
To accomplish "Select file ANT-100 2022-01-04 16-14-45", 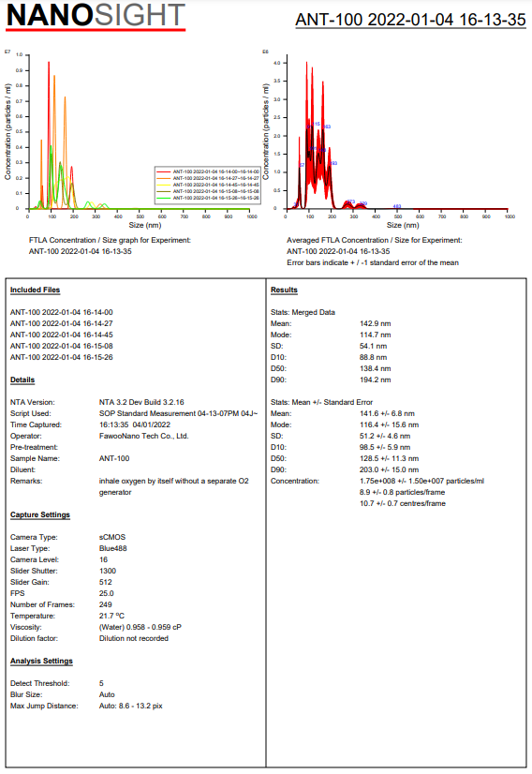I will [61, 335].
